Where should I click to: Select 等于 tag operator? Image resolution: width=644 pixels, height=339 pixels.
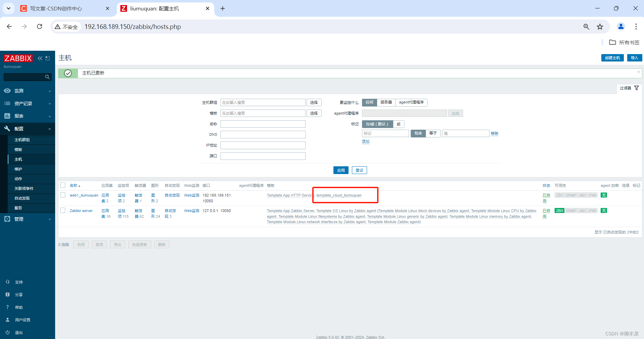(433, 133)
